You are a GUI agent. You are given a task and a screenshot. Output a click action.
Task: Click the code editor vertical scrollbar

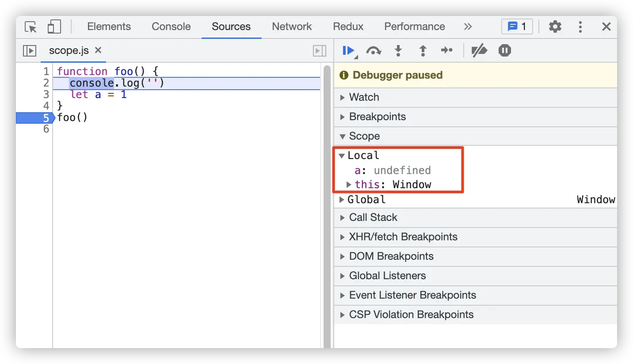tap(327, 203)
